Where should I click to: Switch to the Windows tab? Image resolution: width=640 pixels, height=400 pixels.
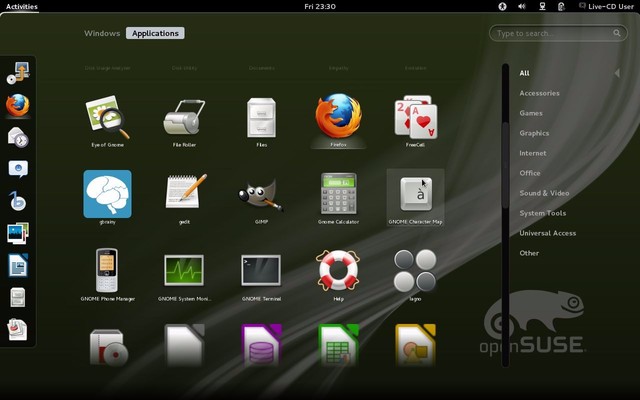pos(102,33)
